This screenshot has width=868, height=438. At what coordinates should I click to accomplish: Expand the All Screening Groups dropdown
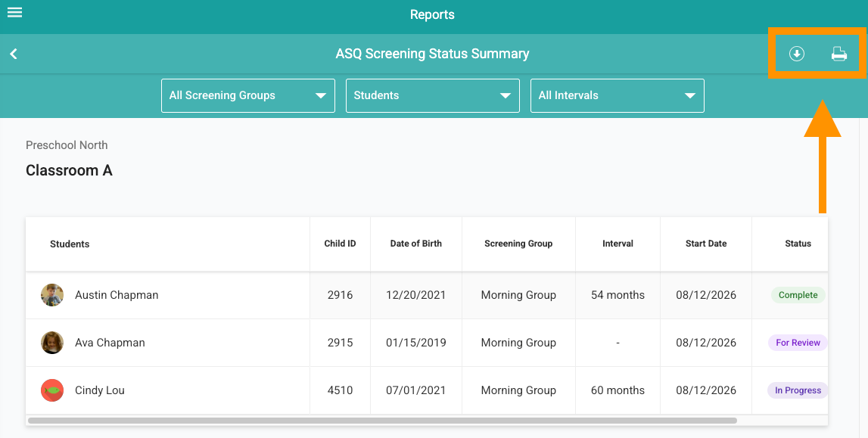(248, 95)
